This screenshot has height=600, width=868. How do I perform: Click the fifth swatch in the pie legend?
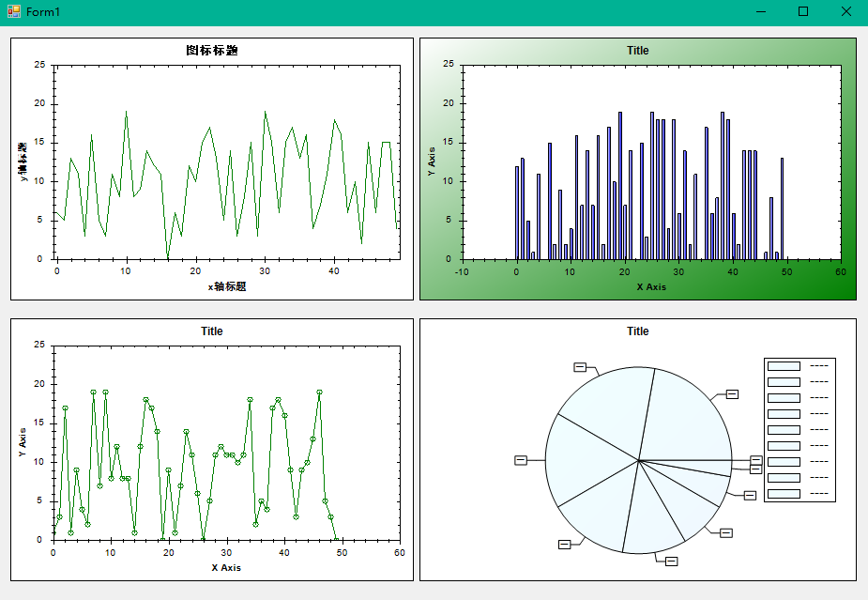(x=784, y=430)
